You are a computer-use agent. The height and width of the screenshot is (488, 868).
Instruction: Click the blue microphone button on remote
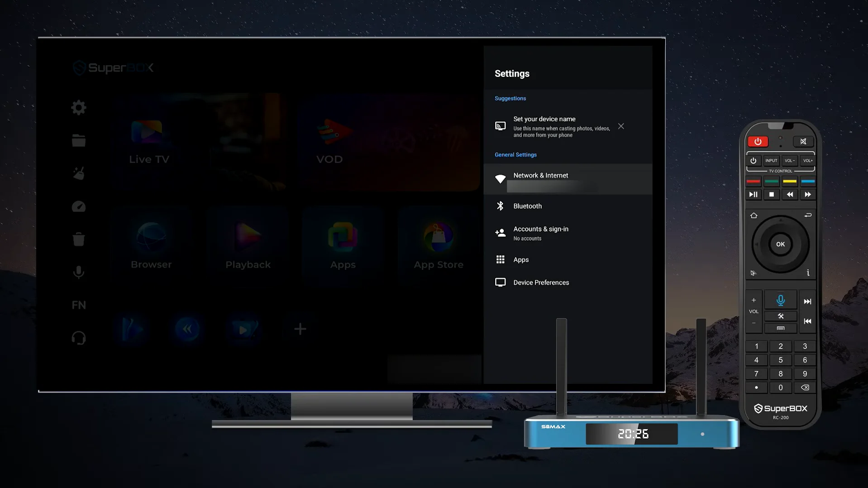click(781, 300)
